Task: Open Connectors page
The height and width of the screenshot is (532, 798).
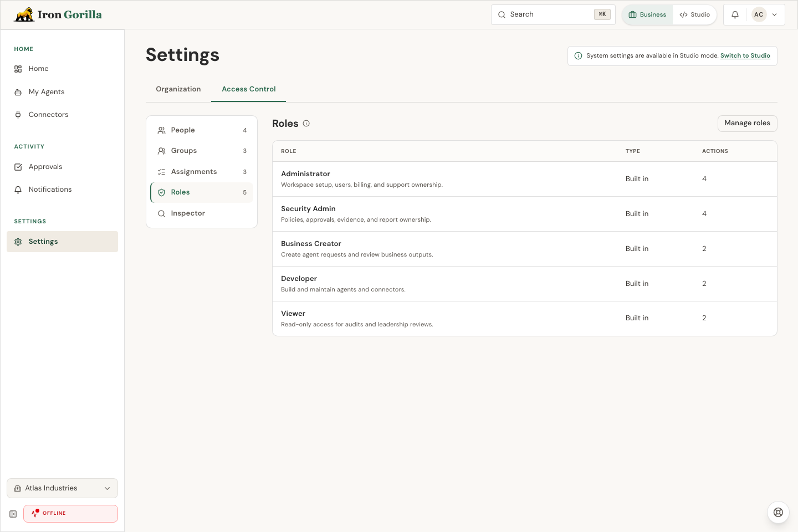Action: coord(62,115)
